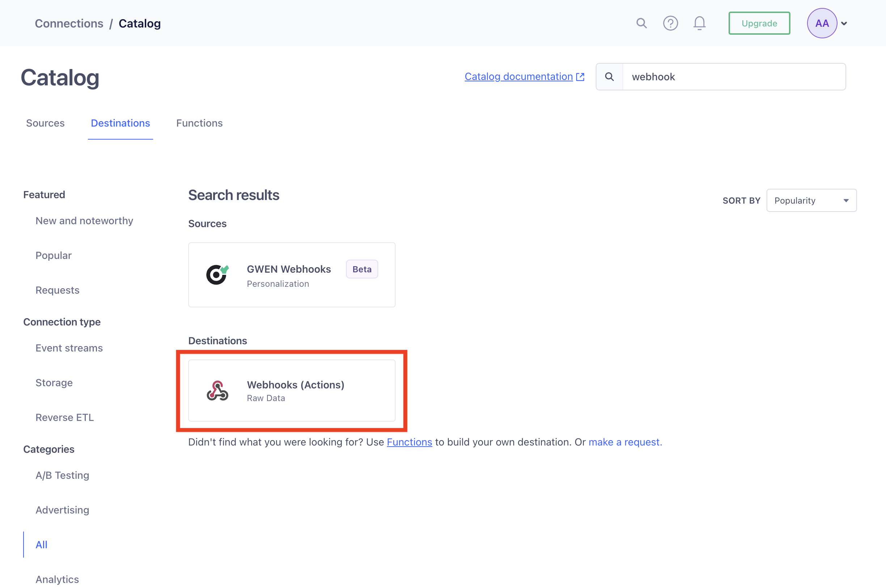Click the Personalization label under GWEN Webhooks
Viewport: 886px width, 588px height.
click(278, 284)
